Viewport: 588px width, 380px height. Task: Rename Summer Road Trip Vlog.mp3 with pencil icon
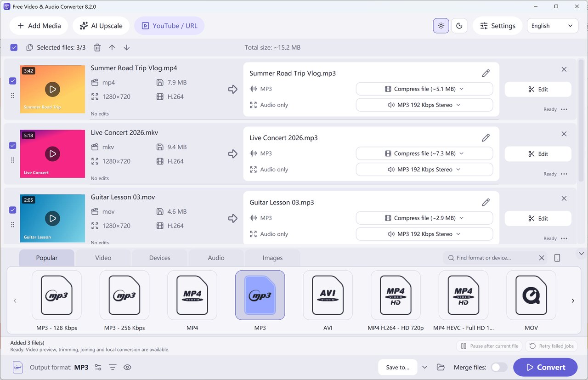486,73
